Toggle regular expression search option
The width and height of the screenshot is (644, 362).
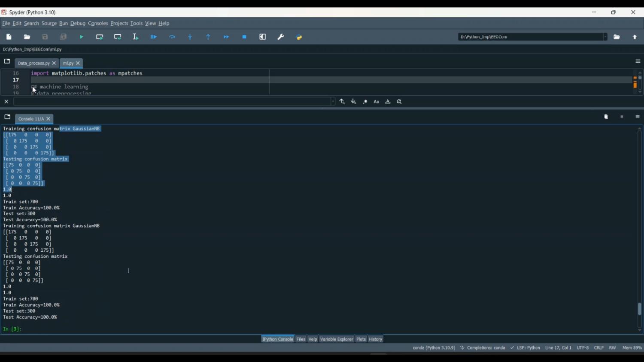(x=365, y=102)
